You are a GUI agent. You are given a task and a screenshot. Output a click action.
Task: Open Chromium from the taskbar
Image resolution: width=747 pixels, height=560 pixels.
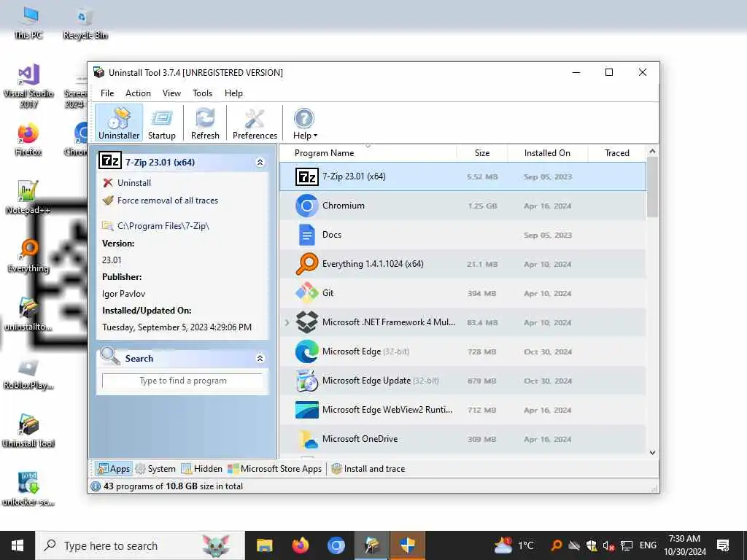coord(336,545)
